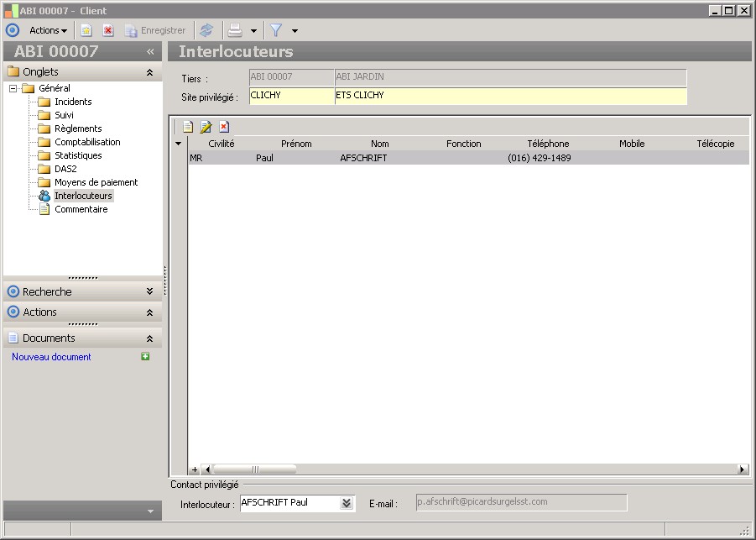756x540 pixels.
Task: Edit selected interlocuteur using pencil icon
Action: click(x=206, y=127)
